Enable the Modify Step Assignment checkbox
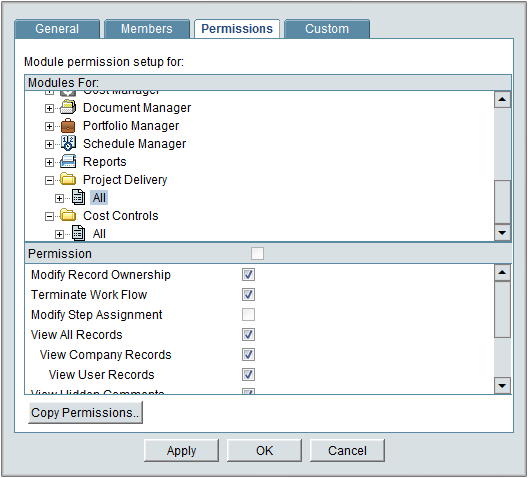 pyautogui.click(x=249, y=315)
